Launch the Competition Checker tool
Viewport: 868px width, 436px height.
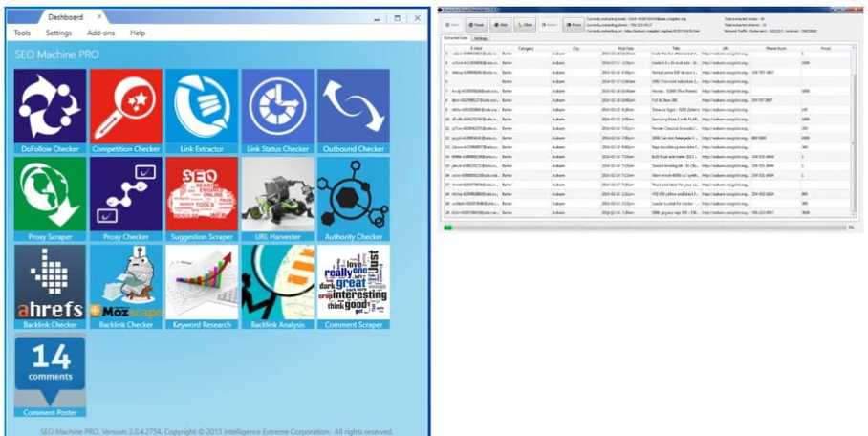click(125, 111)
